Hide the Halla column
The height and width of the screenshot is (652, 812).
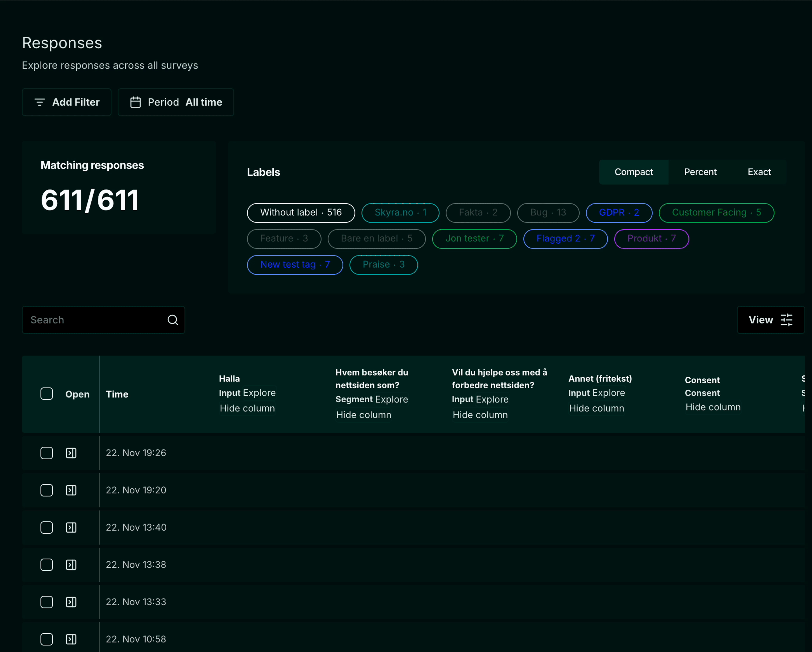coord(247,408)
